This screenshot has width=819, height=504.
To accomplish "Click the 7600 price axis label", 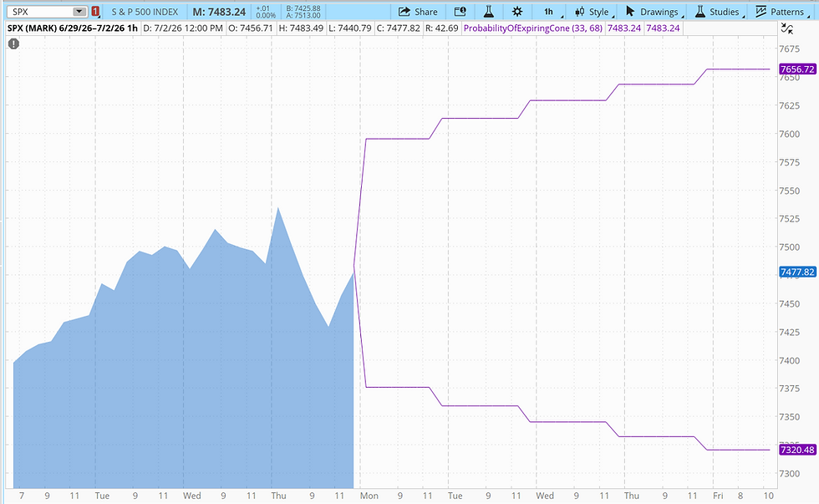I will coord(789,135).
